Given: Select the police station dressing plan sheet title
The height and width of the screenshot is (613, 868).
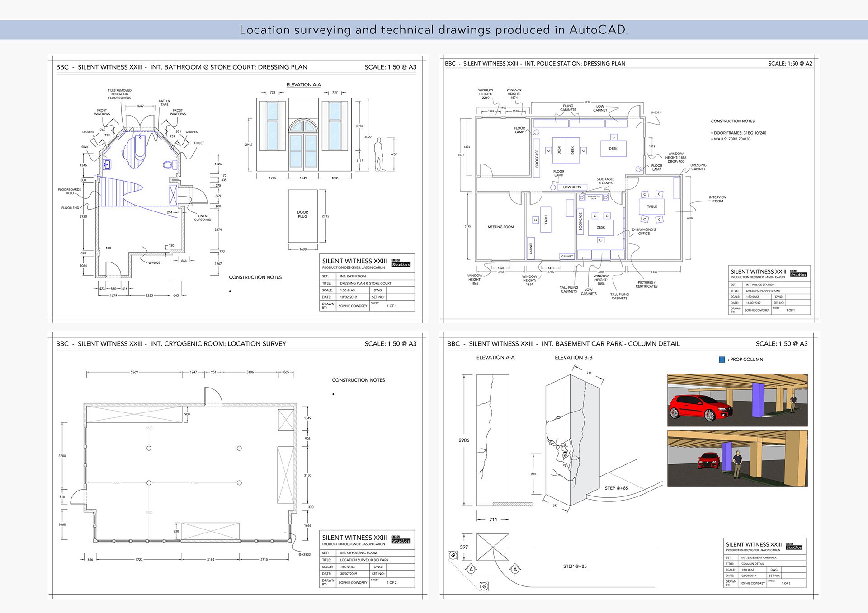Looking at the screenshot, I should 535,64.
